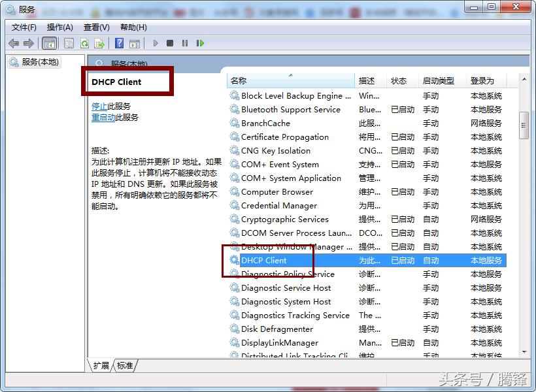Expand 服务(本地) in the left pane
The height and width of the screenshot is (392, 536).
(39, 62)
